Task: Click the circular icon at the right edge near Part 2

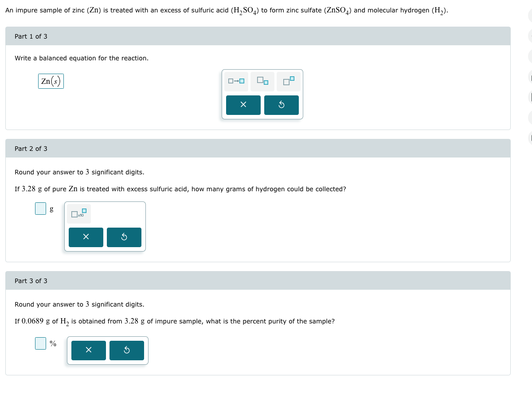Action: 530,138
